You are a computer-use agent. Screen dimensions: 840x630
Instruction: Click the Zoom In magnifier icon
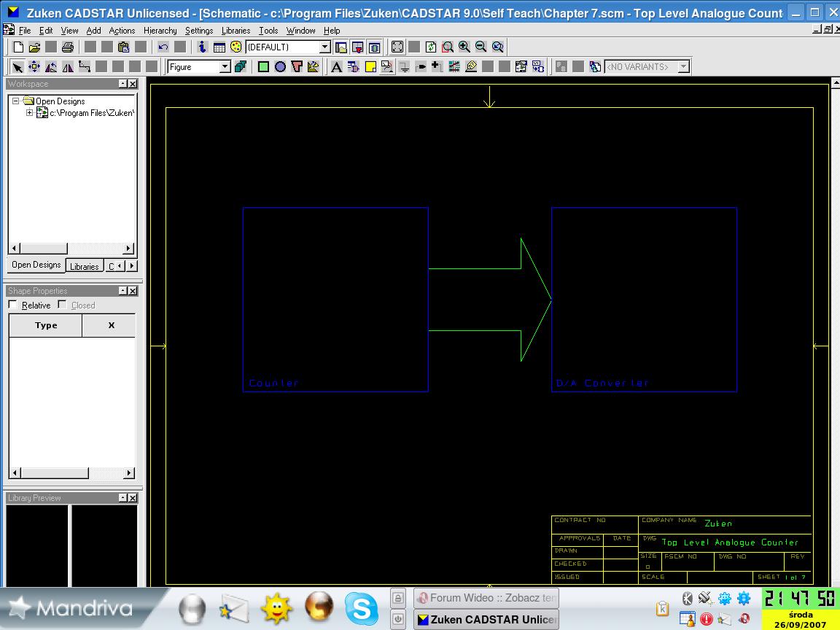(464, 47)
